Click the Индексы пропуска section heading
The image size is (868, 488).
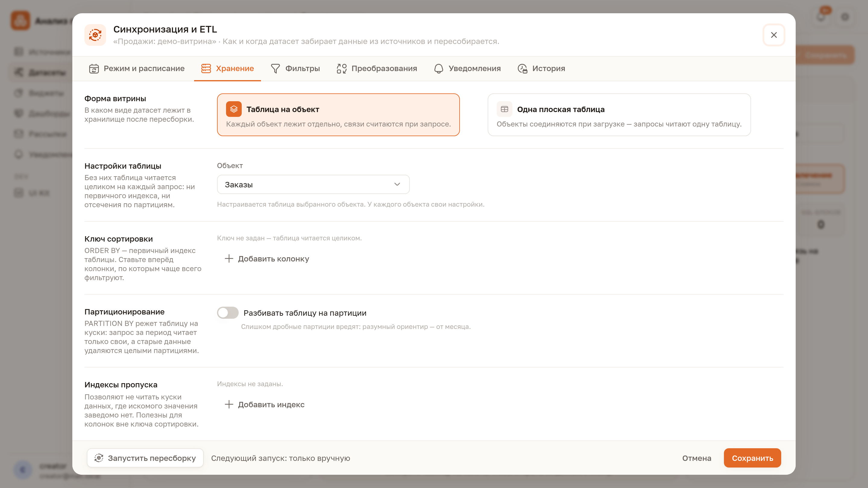point(121,385)
